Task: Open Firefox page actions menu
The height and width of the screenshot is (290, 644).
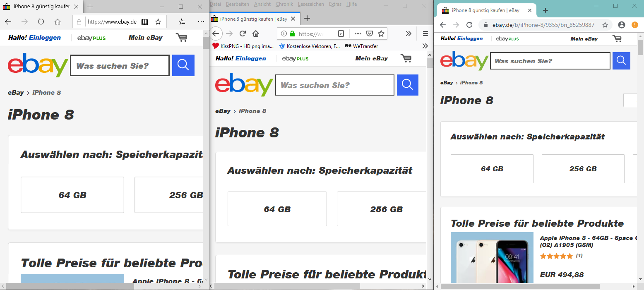Action: click(x=358, y=34)
